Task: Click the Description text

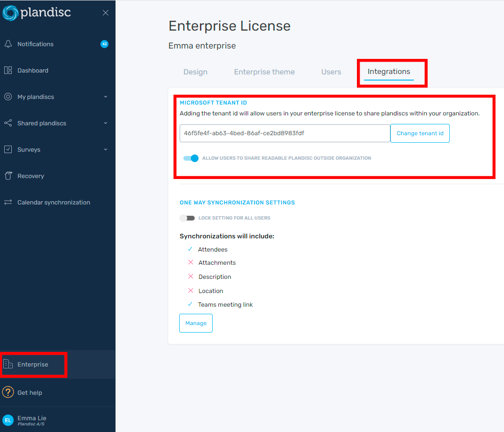Action: click(215, 277)
